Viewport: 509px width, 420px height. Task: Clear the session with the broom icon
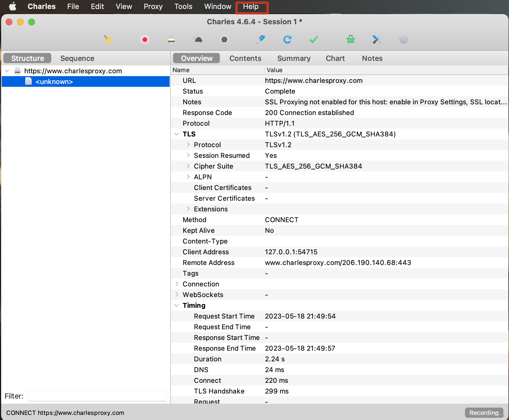tap(108, 39)
